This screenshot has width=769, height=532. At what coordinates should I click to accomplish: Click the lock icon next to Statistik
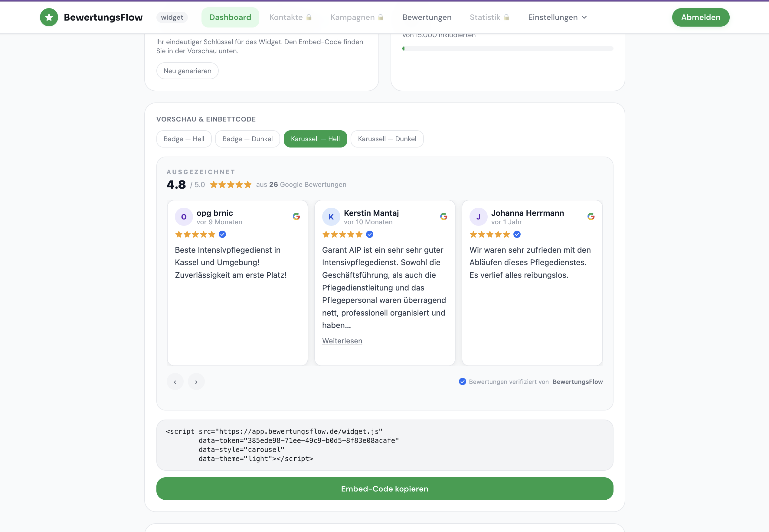pyautogui.click(x=506, y=17)
